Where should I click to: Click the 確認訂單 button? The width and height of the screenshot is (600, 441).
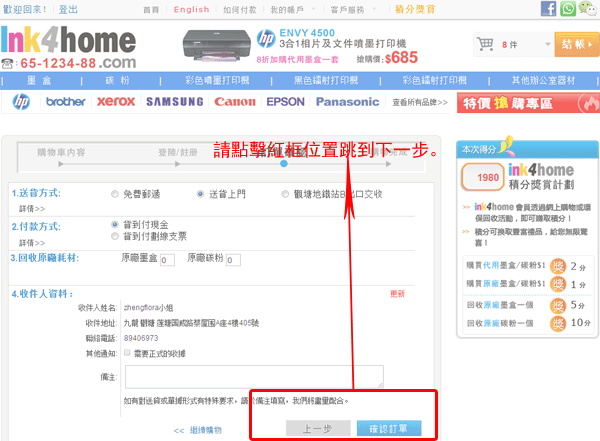[389, 428]
